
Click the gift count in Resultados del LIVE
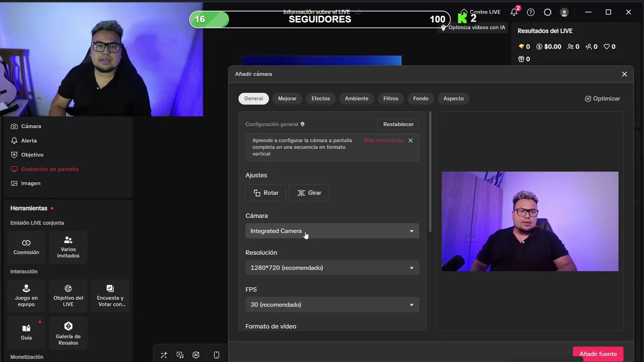point(524,59)
